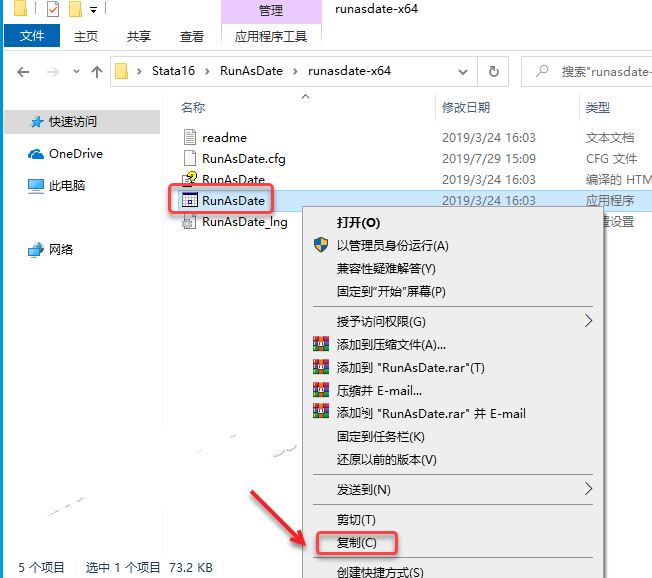Screen dimensions: 652x578
Task: Select RunAsDate in the breadcrumb path
Action: [251, 71]
